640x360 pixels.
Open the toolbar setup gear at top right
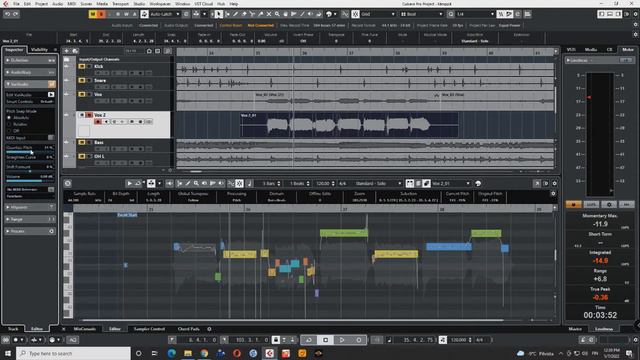tap(635, 14)
